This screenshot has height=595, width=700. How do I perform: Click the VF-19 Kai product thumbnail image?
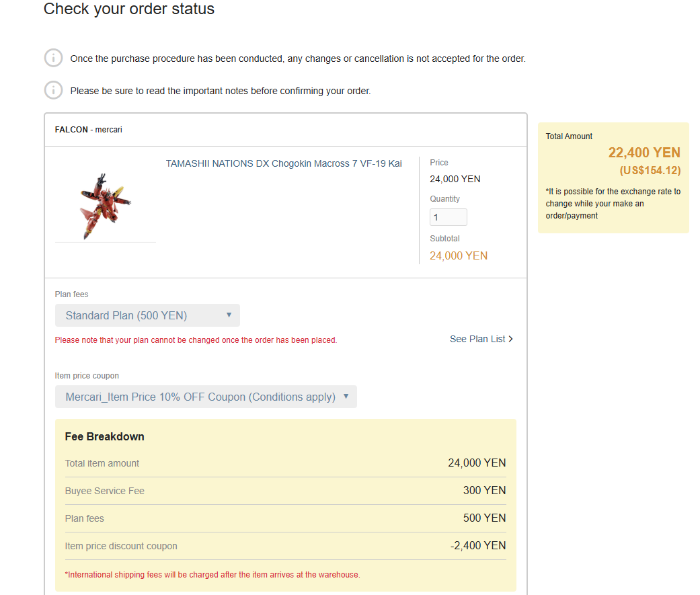coord(105,206)
